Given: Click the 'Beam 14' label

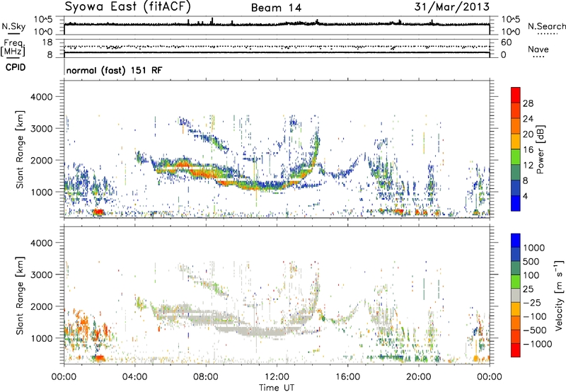Looking at the screenshot, I should 276,8.
